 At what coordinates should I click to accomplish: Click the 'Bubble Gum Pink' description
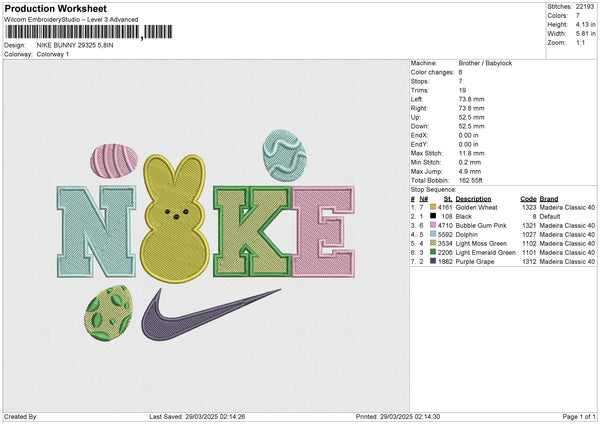click(x=481, y=225)
